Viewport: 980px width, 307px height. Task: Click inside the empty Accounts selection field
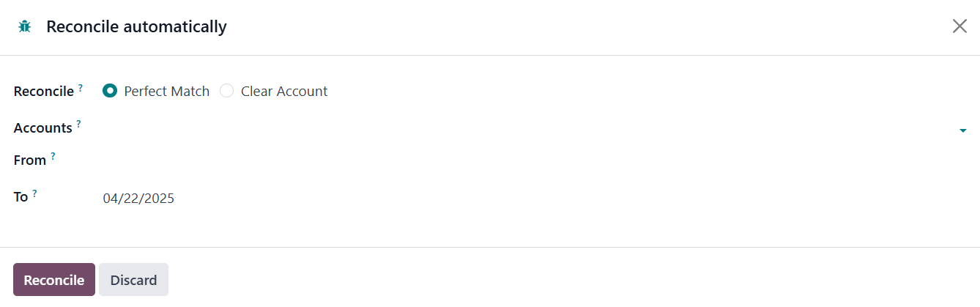pyautogui.click(x=527, y=128)
